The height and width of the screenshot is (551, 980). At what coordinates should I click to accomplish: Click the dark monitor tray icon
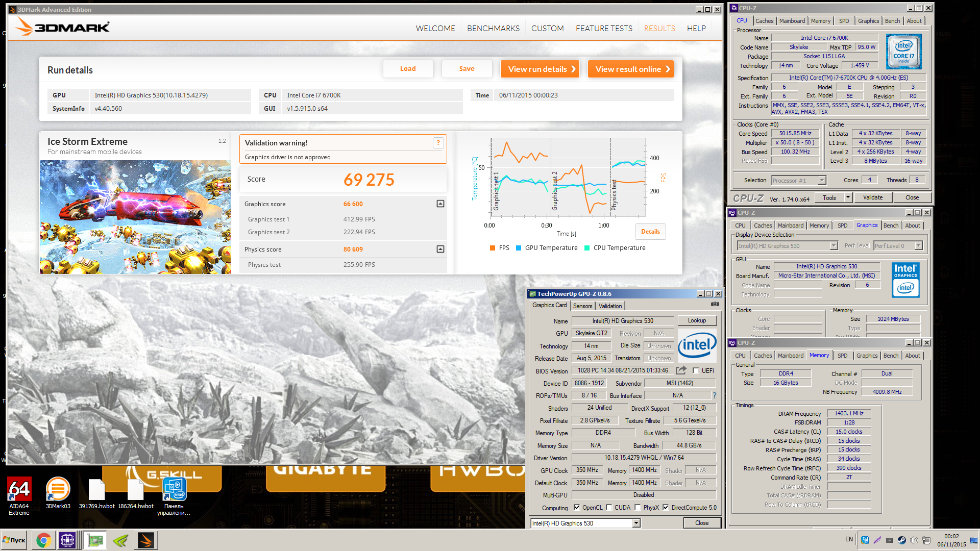pos(890,540)
